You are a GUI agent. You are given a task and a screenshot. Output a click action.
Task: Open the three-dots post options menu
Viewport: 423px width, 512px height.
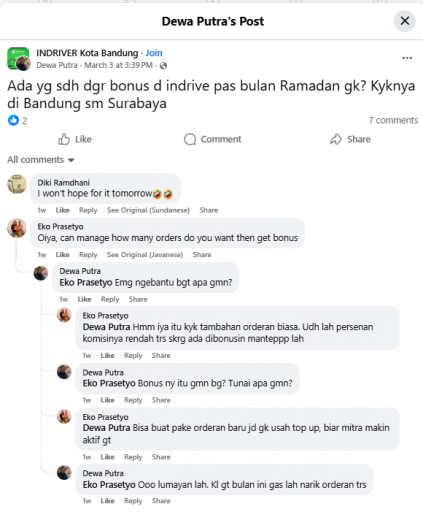(407, 58)
